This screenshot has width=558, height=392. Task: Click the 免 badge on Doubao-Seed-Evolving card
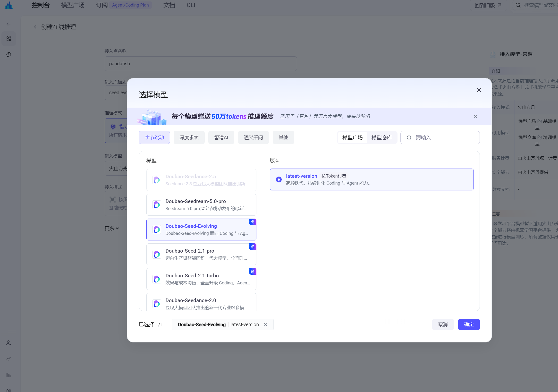point(253,222)
